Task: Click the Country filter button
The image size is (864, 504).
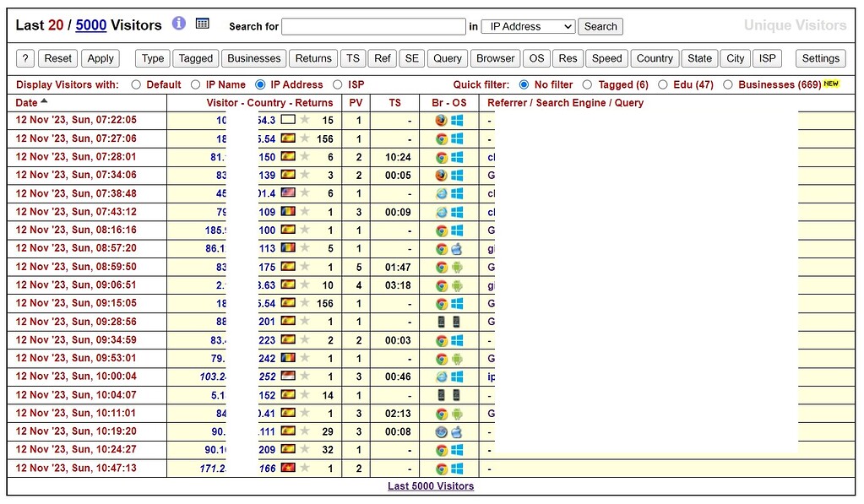Action: click(x=655, y=58)
